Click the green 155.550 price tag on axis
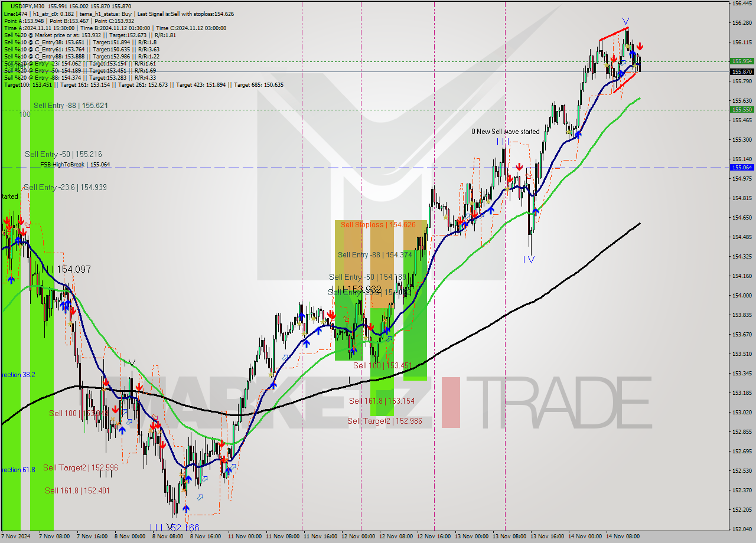The image size is (756, 543). 742,109
